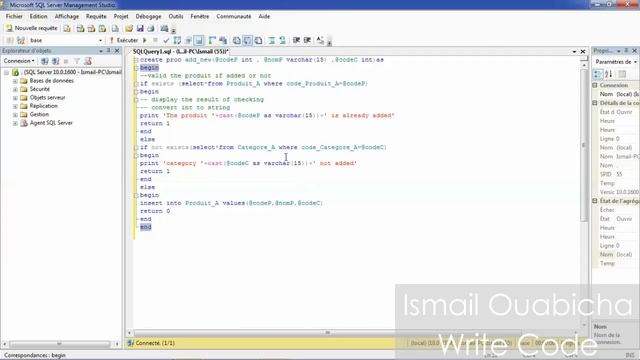Click the Uncomment selected lines icon
This screenshot has width=640, height=360.
tap(282, 40)
